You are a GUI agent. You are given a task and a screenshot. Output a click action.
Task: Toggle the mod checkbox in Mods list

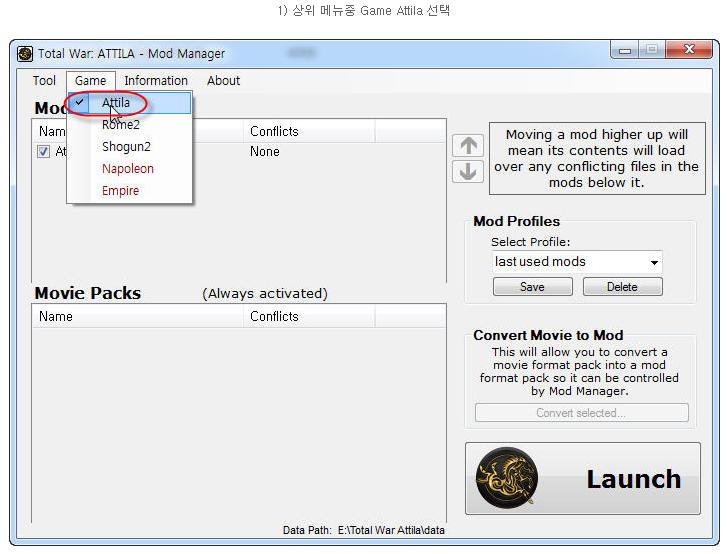[43, 152]
